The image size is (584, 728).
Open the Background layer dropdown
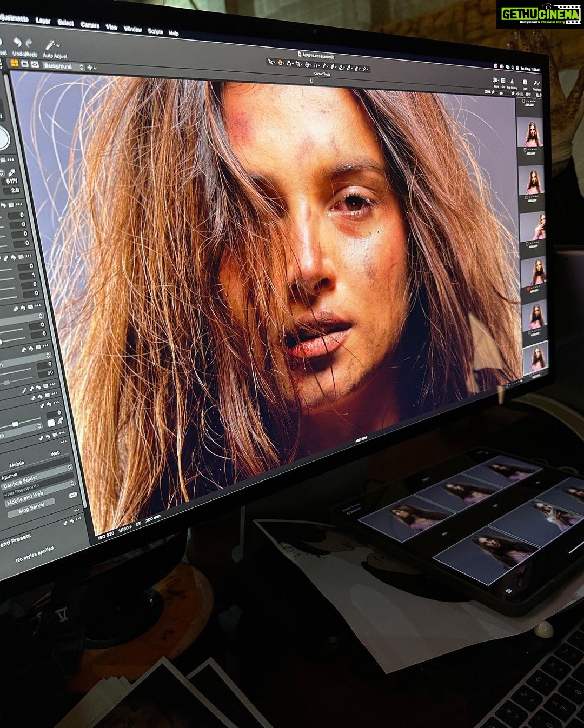pyautogui.click(x=64, y=66)
